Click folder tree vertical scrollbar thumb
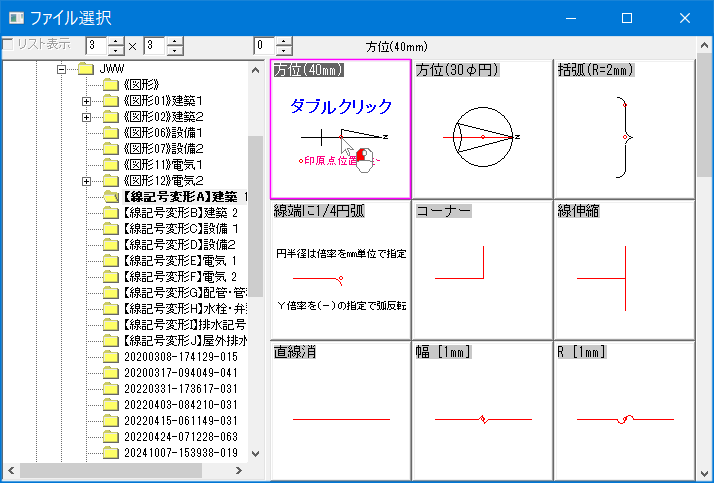 click(x=255, y=216)
